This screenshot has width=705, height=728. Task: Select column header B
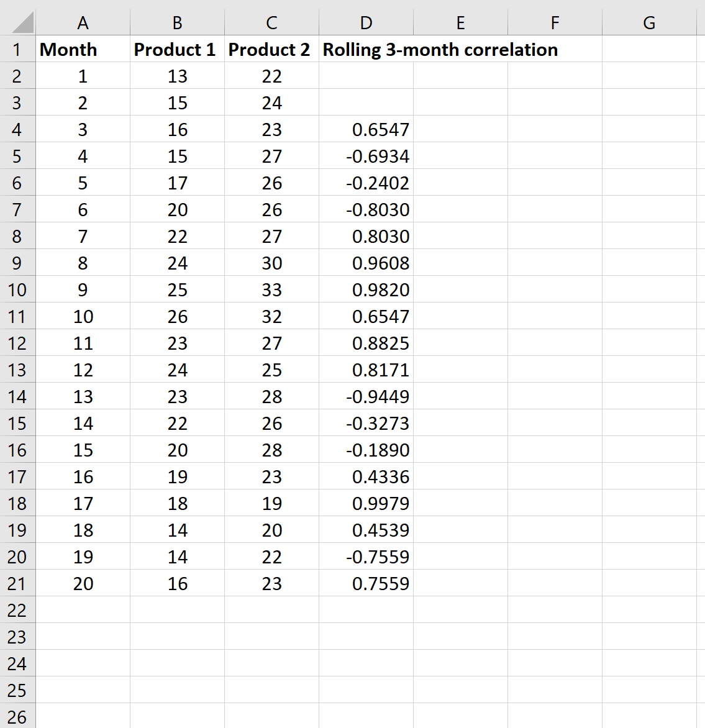[176, 22]
